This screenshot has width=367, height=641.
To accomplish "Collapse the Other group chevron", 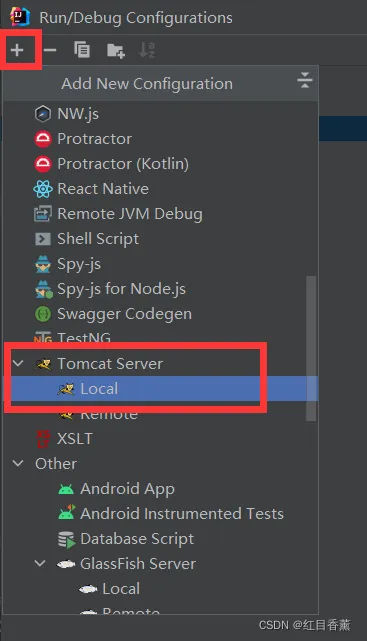I will click(x=18, y=463).
